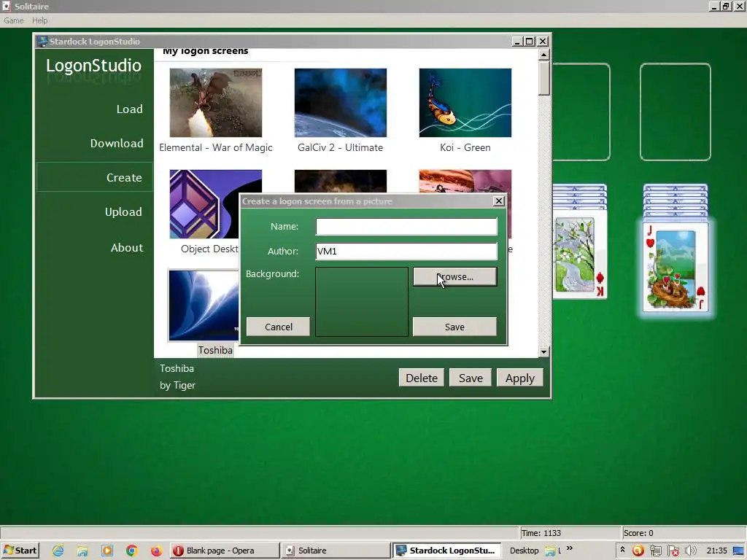Click the empty foundation slot on far right
747x560 pixels.
click(x=676, y=112)
